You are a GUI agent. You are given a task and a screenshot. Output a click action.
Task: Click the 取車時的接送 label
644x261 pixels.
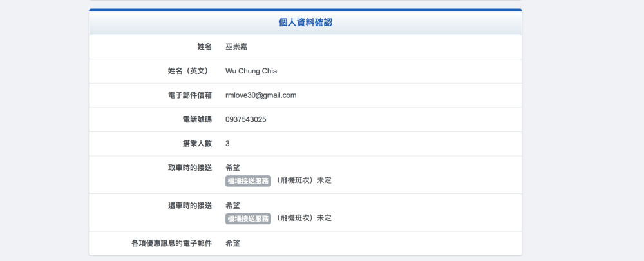(x=190, y=168)
